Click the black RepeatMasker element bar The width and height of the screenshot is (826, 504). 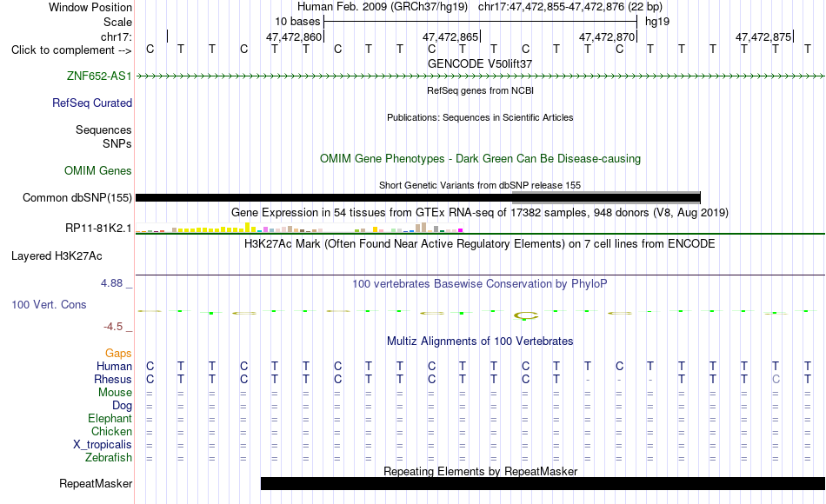[x=543, y=483]
